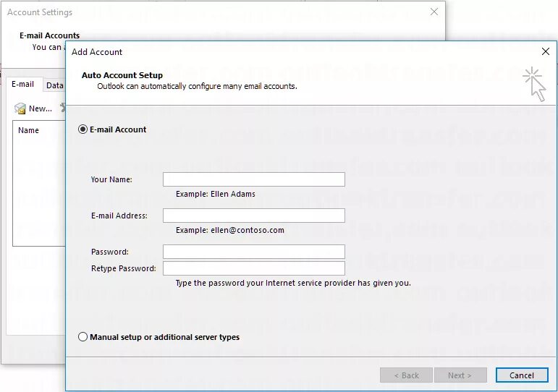This screenshot has width=558, height=392.
Task: Select the Retype Password field
Action: [253, 268]
